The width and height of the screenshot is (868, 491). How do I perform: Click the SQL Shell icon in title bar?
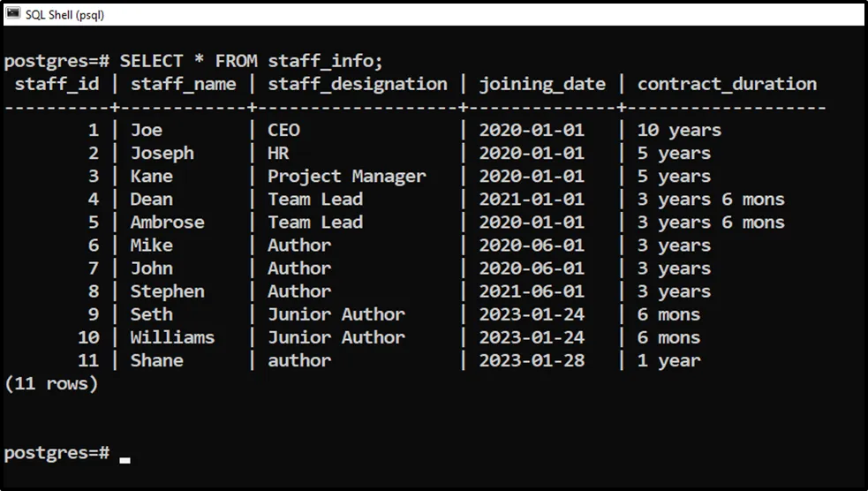pos(13,14)
